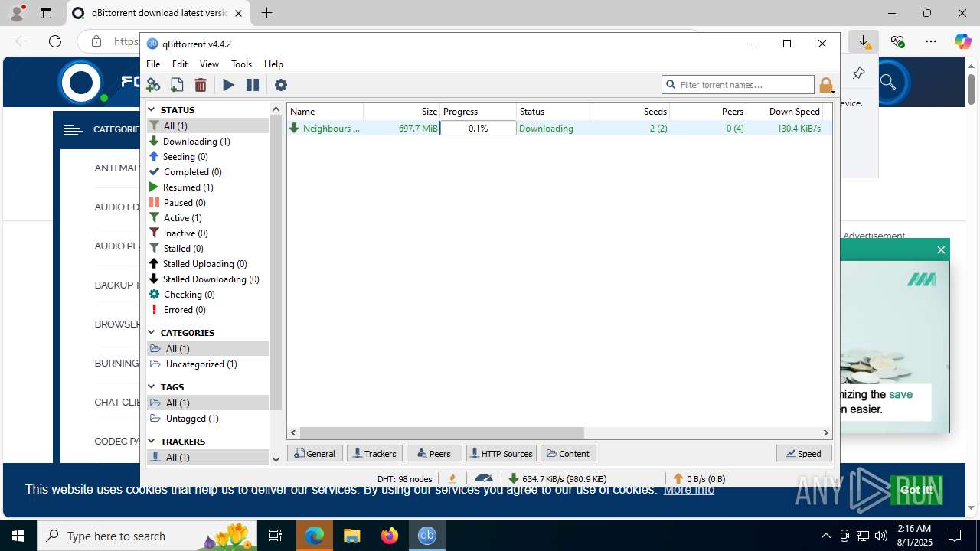Open new browser tab with plus
Viewport: 980px width, 551px height.
click(x=266, y=13)
